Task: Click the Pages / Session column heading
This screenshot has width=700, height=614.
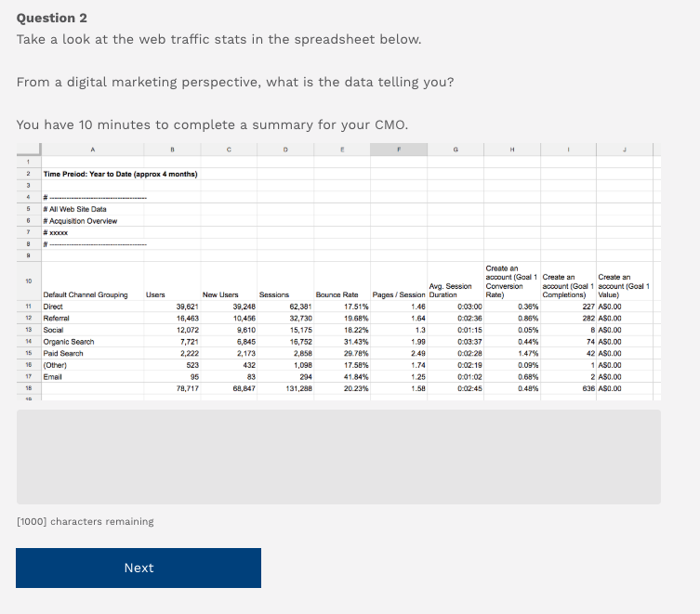Action: (399, 294)
